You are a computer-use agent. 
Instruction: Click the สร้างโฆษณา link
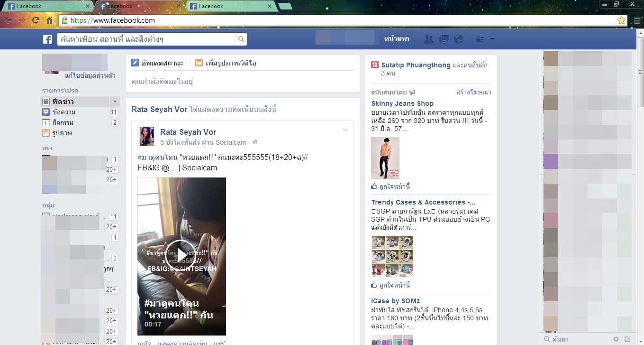[x=474, y=92]
